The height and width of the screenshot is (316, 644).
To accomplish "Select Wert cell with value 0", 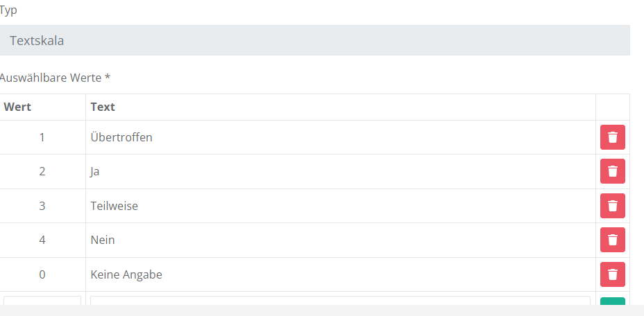I will coord(42,274).
